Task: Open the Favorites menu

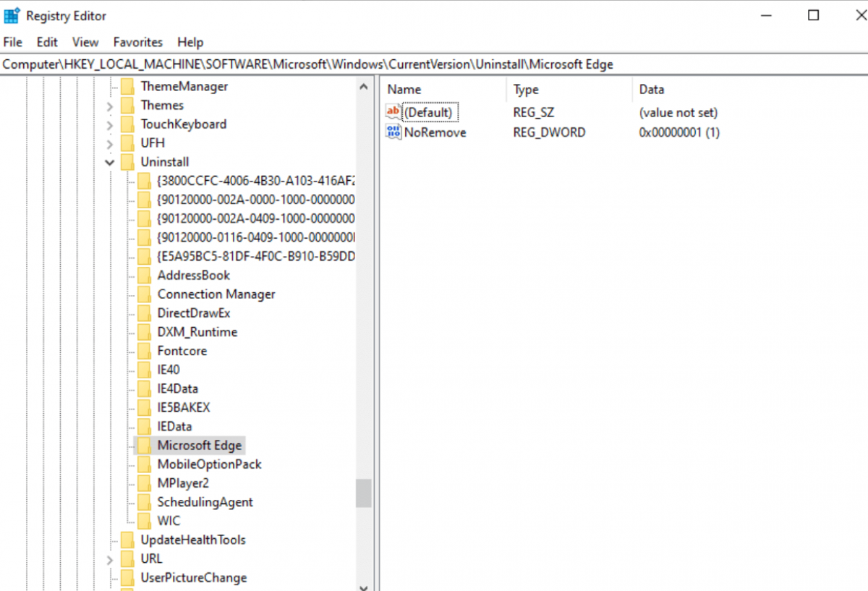Action: point(137,42)
